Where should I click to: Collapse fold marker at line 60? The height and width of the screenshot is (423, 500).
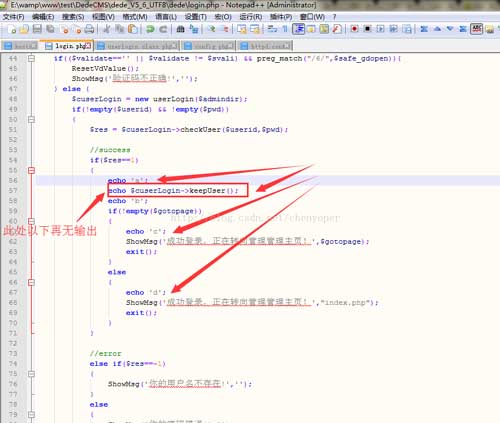(31, 221)
